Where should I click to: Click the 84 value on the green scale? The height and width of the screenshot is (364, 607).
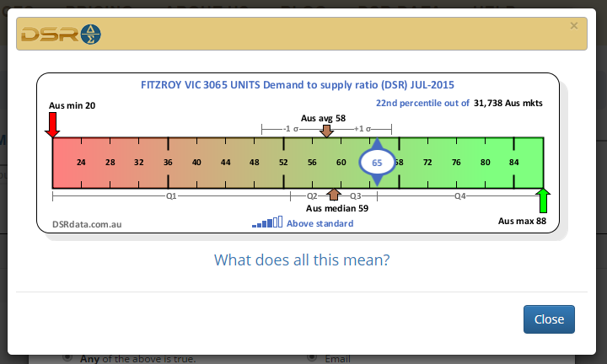pyautogui.click(x=513, y=163)
